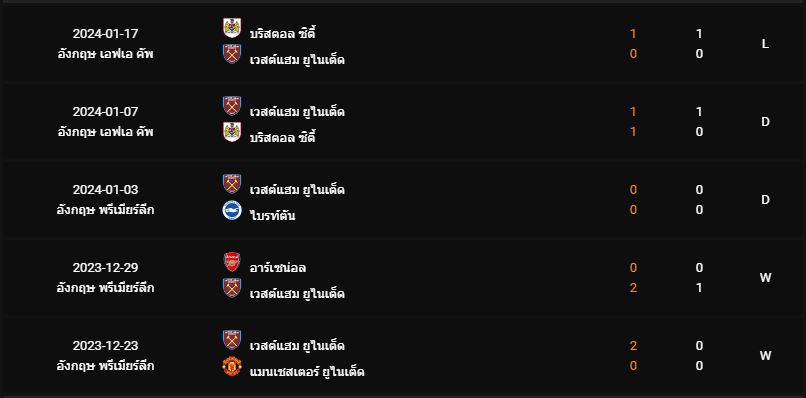The width and height of the screenshot is (806, 398).
Task: Click the W result for the 2023-12-23 match
Action: 765,356
